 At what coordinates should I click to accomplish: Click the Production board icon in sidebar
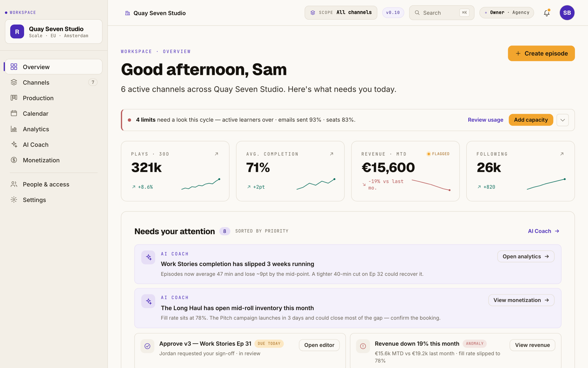coord(14,98)
